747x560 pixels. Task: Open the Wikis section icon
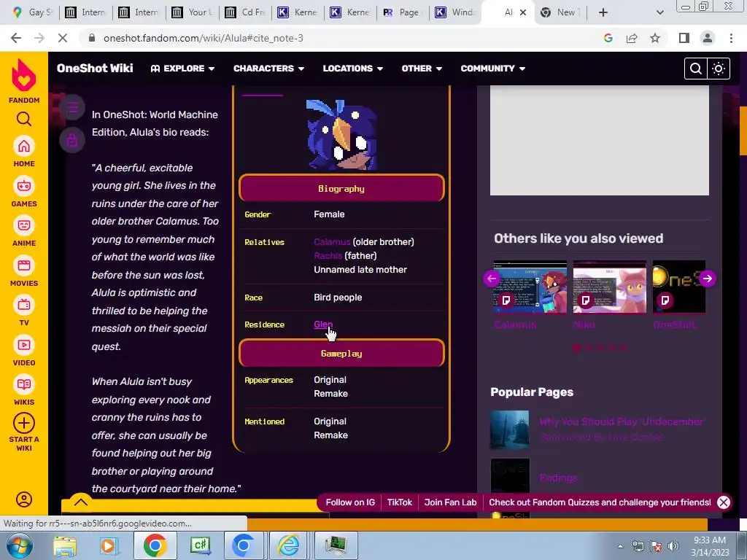(x=24, y=385)
